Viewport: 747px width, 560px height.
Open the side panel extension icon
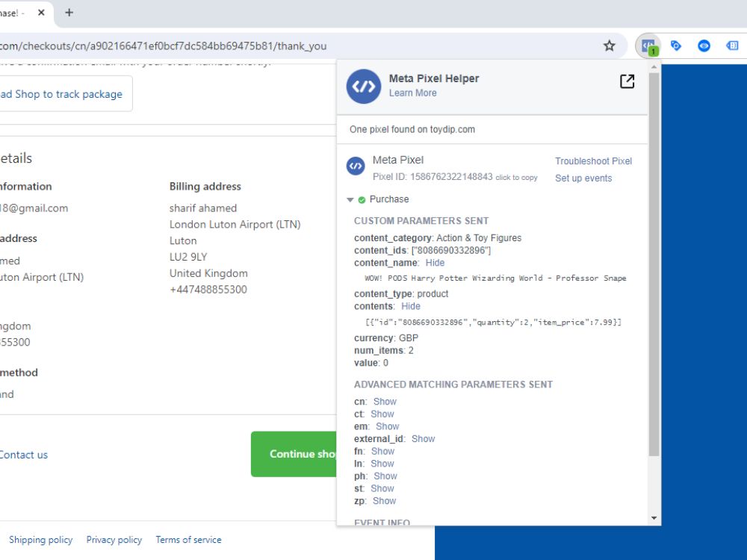(732, 46)
